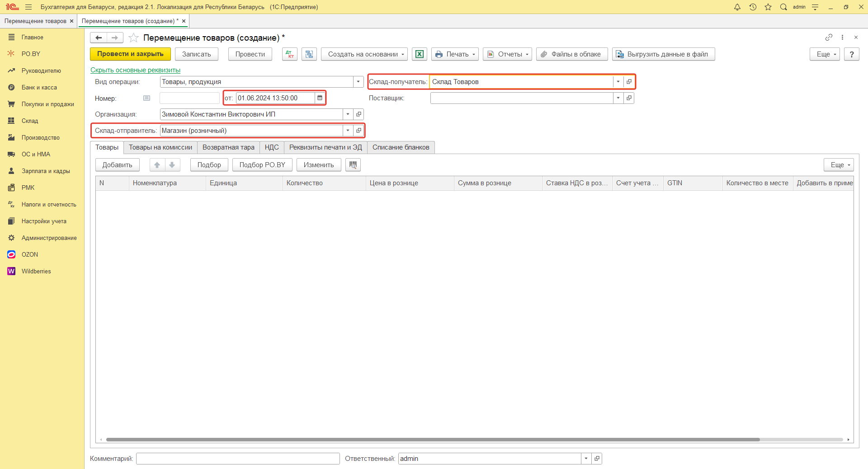868x469 pixels.
Task: Expand Организация dropdown arrow
Action: [x=348, y=114]
